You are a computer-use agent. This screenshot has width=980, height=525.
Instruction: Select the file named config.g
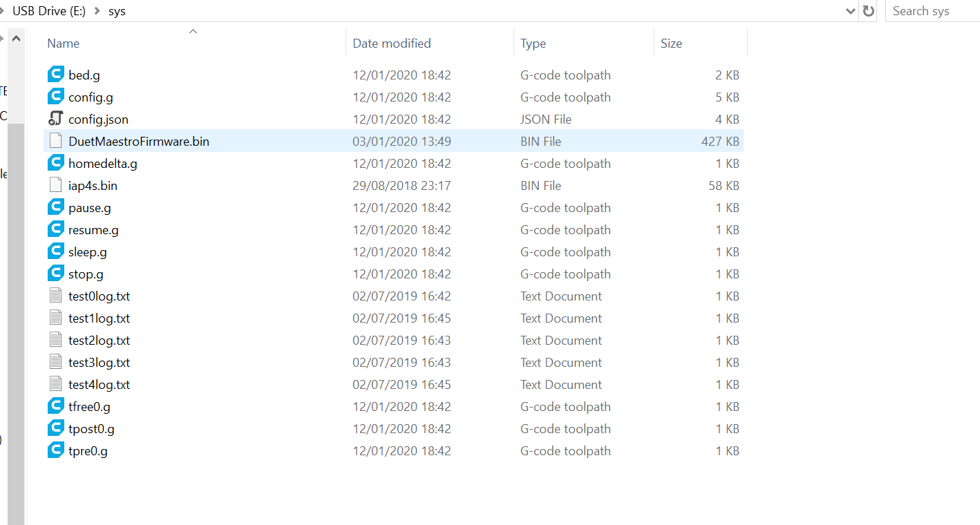coord(91,97)
